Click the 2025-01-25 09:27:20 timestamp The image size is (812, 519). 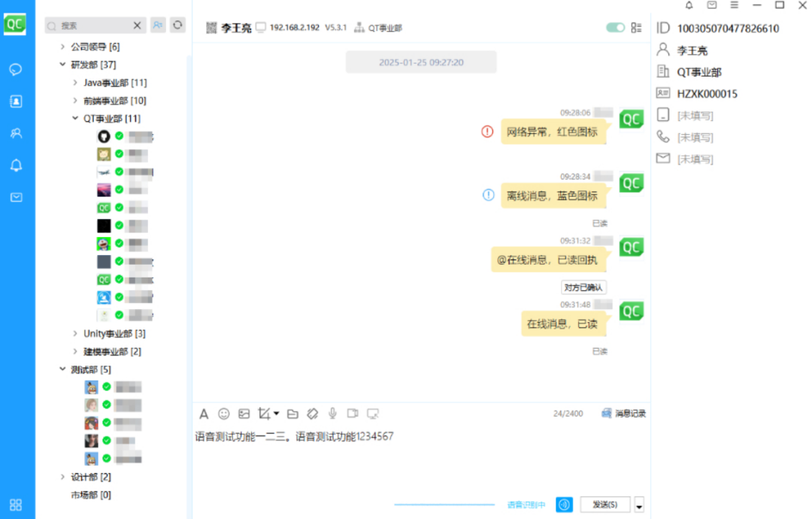(x=421, y=62)
